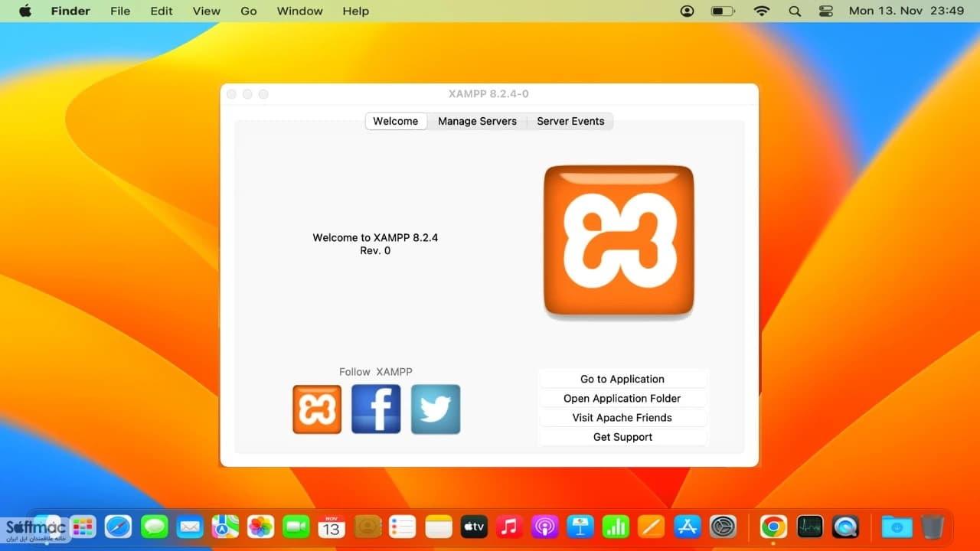Open Activity Monitor from the Dock
This screenshot has width=980, height=551.
tap(809, 527)
